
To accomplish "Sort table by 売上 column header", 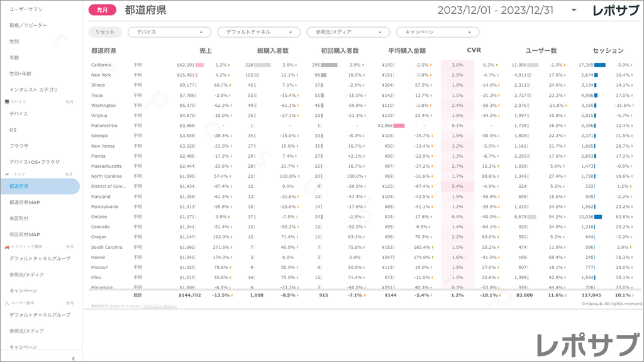I will point(206,50).
